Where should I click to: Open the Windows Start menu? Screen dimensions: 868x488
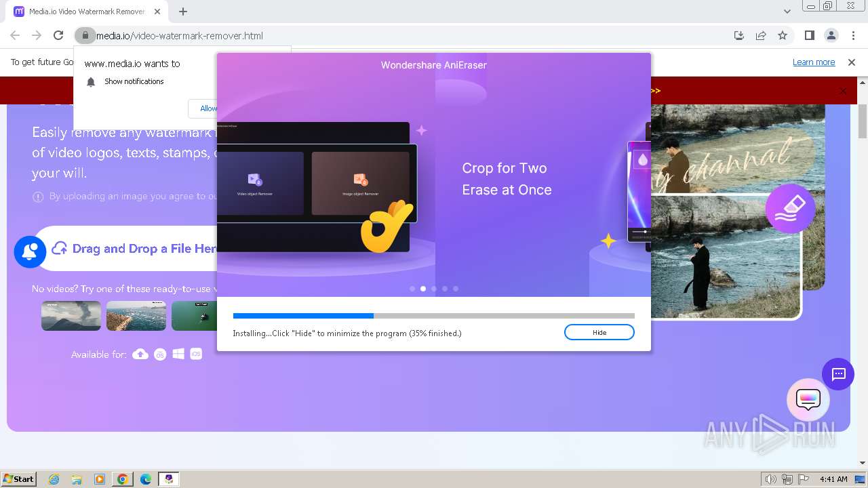point(19,479)
